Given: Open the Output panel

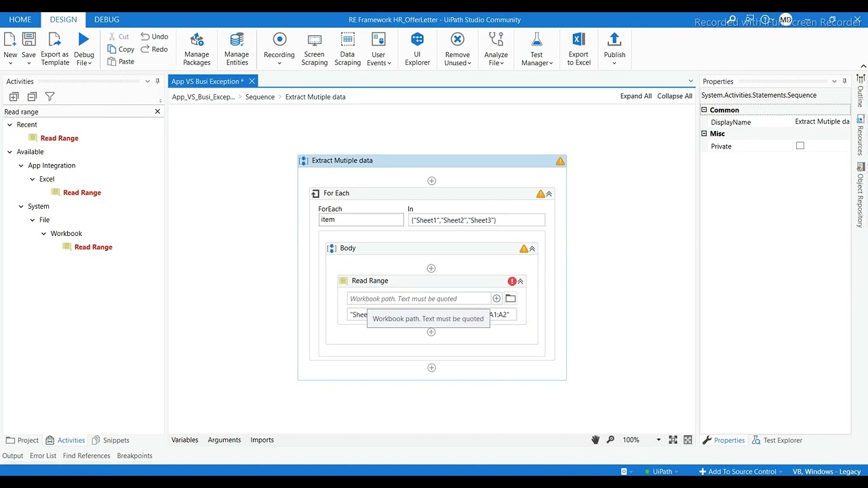Looking at the screenshot, I should 13,455.
